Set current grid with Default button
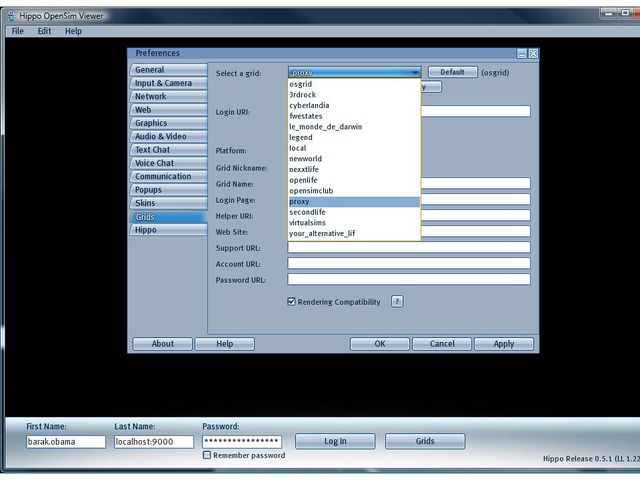This screenshot has height=480, width=640. (x=452, y=72)
